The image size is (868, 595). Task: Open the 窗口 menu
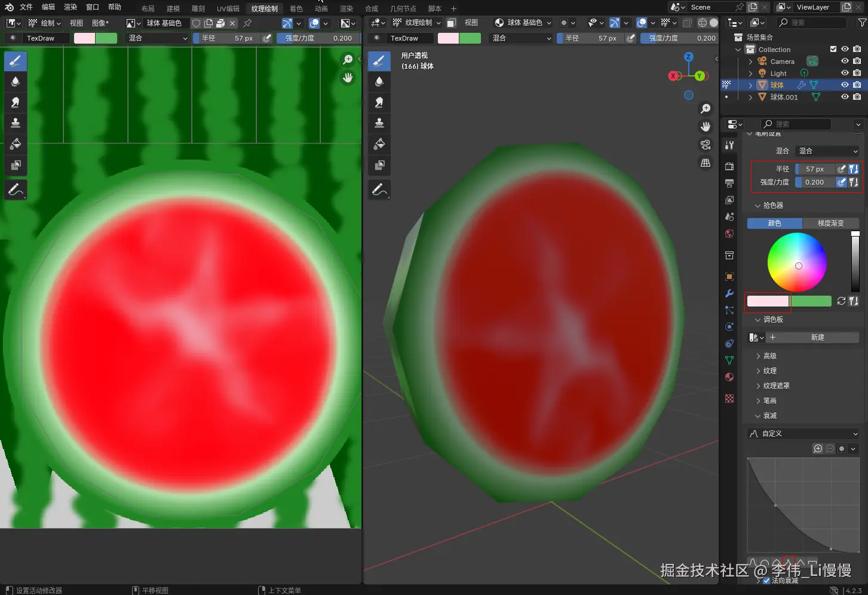point(93,7)
